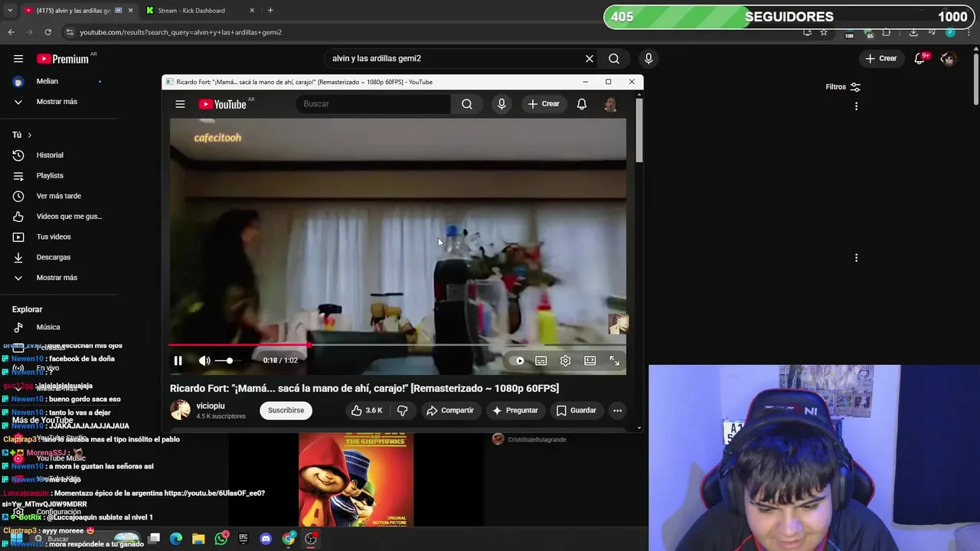Open the Tú section chevron
The image size is (980, 551).
click(29, 135)
